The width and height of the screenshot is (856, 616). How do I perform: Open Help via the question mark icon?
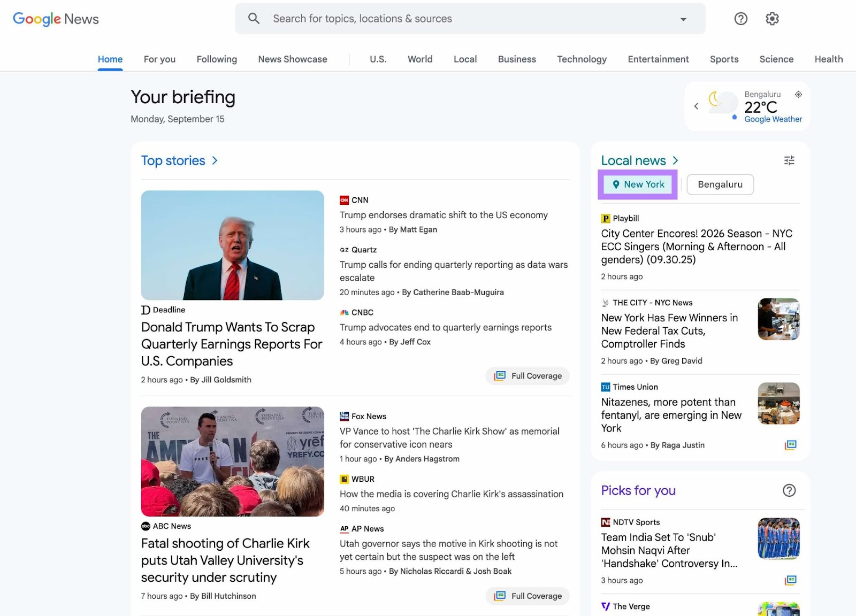pyautogui.click(x=740, y=19)
